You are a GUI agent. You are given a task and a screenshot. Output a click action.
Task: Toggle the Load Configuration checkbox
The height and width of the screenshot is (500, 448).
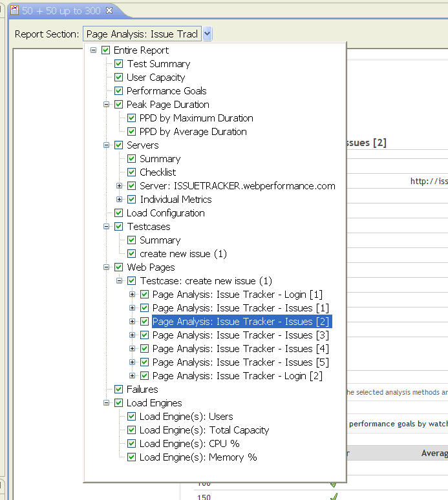[119, 213]
